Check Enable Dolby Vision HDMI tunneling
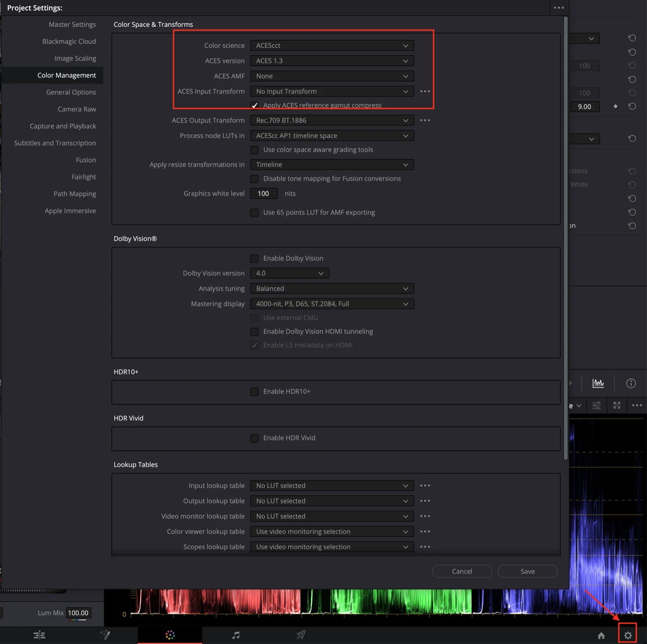 254,332
